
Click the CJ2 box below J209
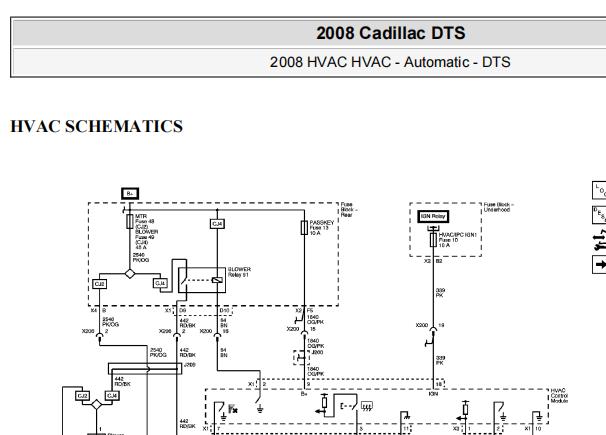[83, 396]
